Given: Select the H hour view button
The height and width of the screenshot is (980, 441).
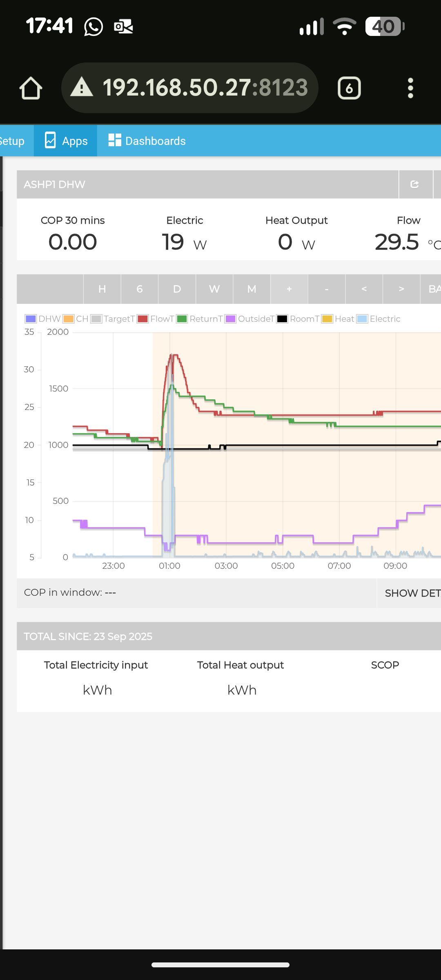Looking at the screenshot, I should click(102, 289).
